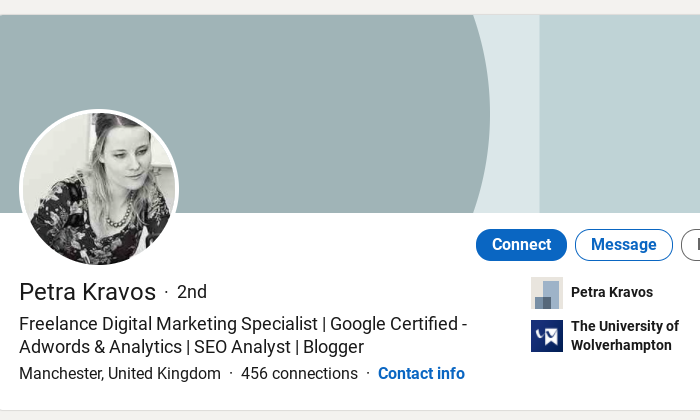700x420 pixels.
Task: Click the University of Wolverhampton logo icon
Action: [546, 336]
